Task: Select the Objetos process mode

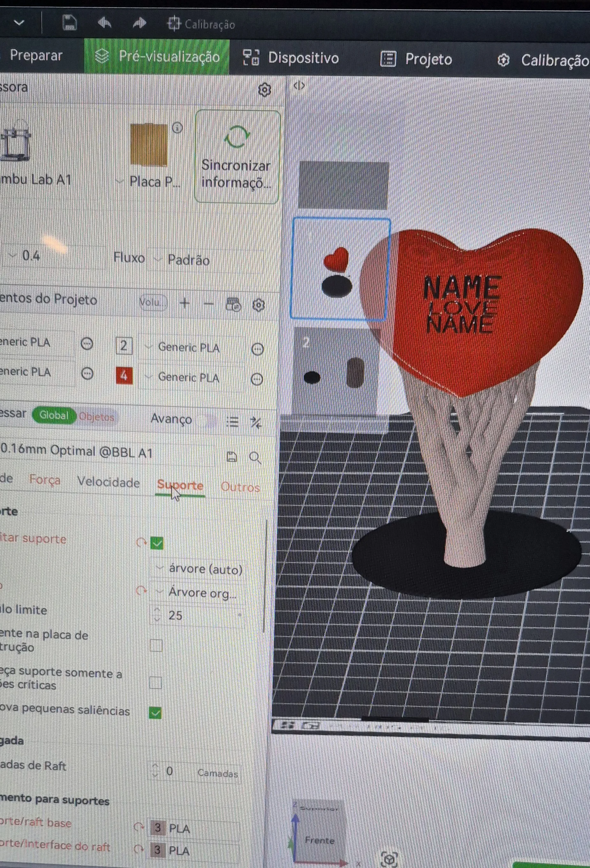Action: click(x=96, y=416)
